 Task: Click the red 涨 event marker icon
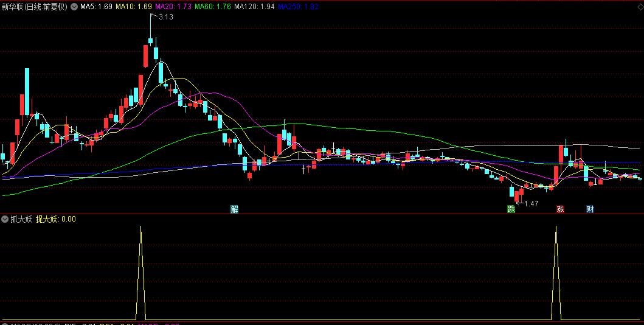[x=560, y=209]
